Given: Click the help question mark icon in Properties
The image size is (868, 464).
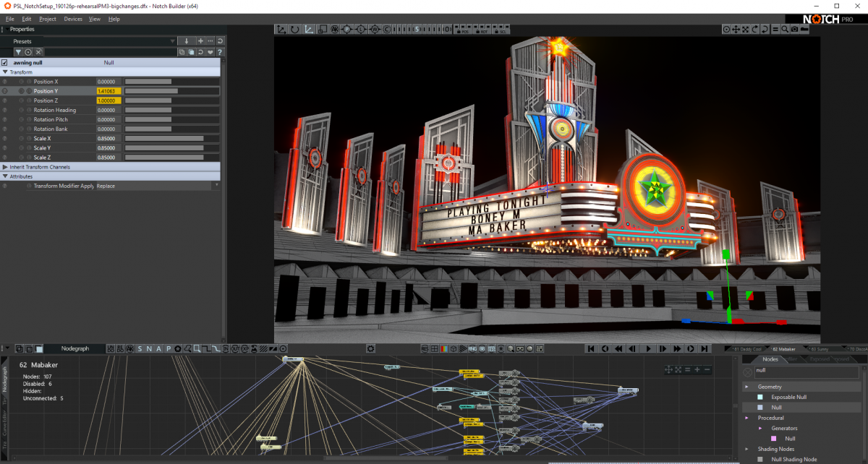Looking at the screenshot, I should click(220, 53).
